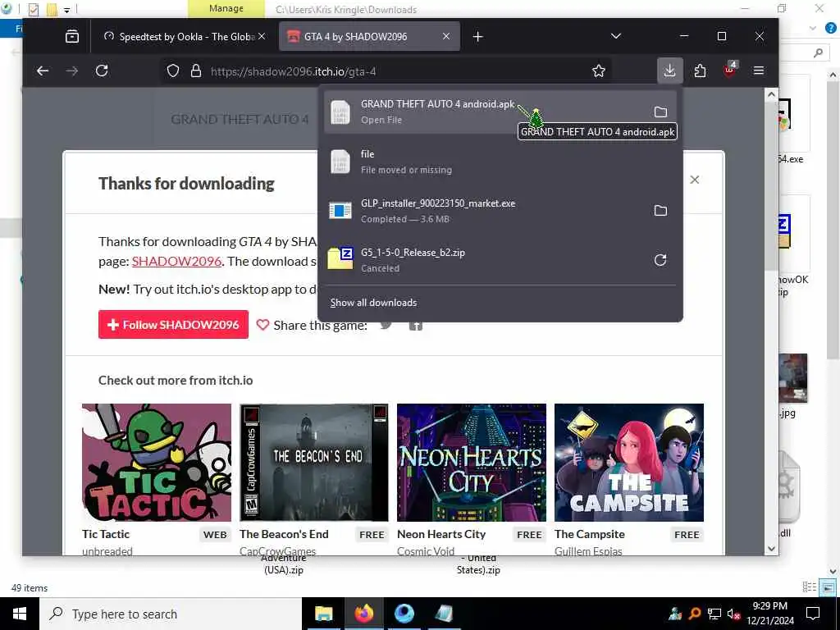Open the uBlock Origin extension icon
840x630 pixels.
pos(729,70)
